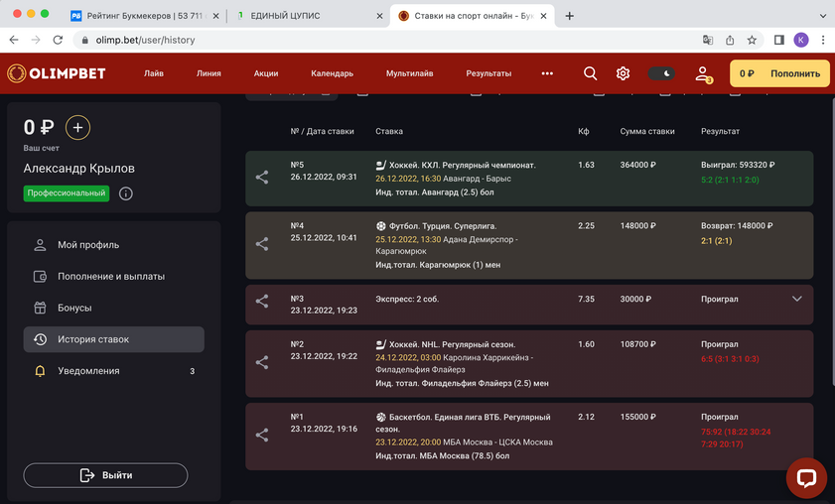
Task: Click the browser share icon
Action: pyautogui.click(x=730, y=40)
